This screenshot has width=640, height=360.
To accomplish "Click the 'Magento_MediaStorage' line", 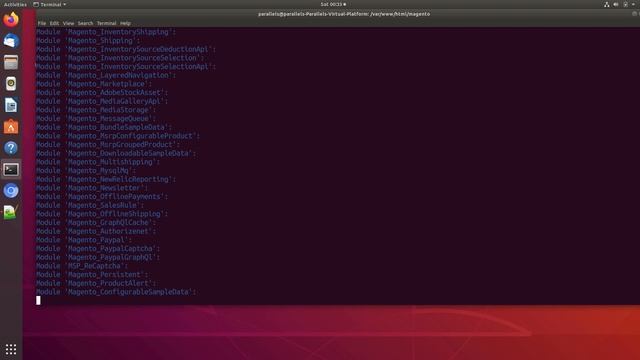I will [x=96, y=110].
